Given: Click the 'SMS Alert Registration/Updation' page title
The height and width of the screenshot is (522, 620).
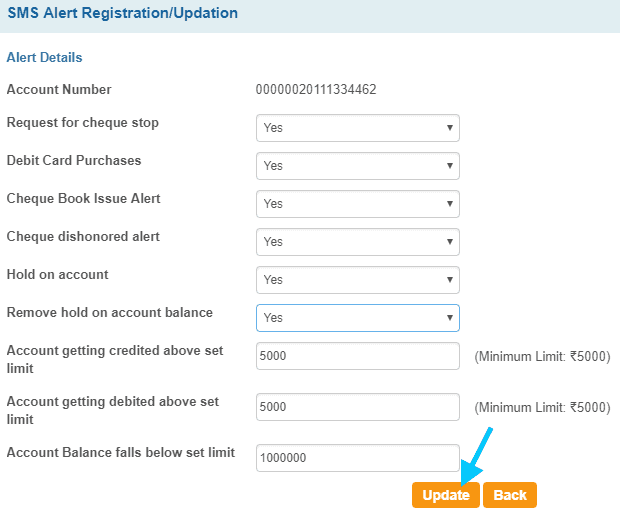Looking at the screenshot, I should 123,14.
